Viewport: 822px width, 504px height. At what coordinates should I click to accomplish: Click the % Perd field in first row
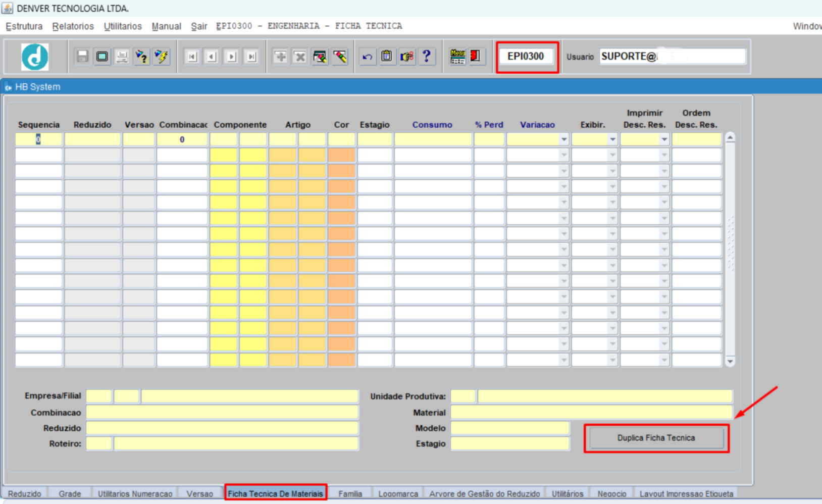click(489, 139)
